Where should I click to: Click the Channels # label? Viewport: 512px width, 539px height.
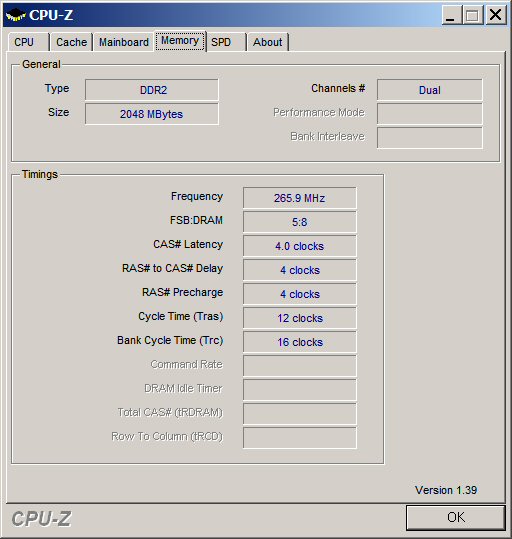pos(338,88)
